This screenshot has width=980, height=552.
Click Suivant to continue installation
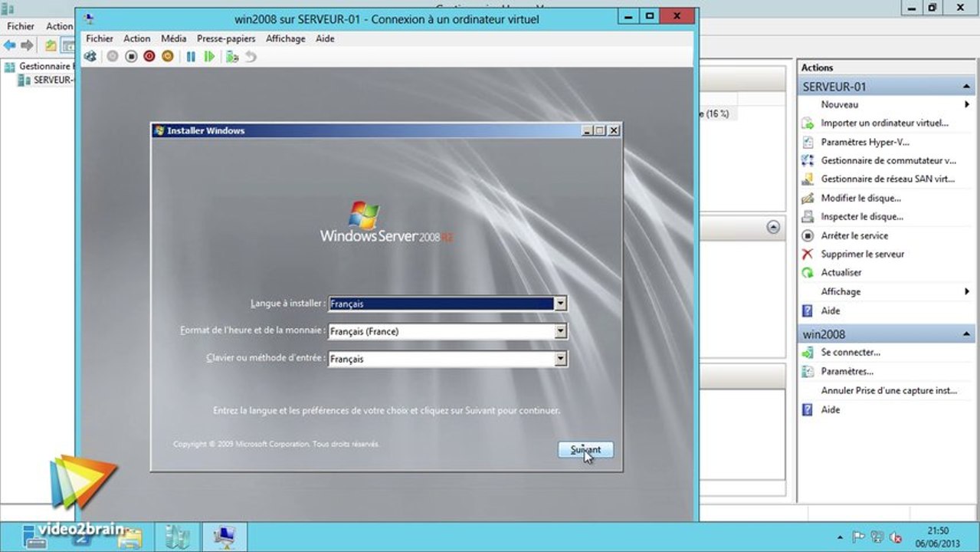coord(585,450)
